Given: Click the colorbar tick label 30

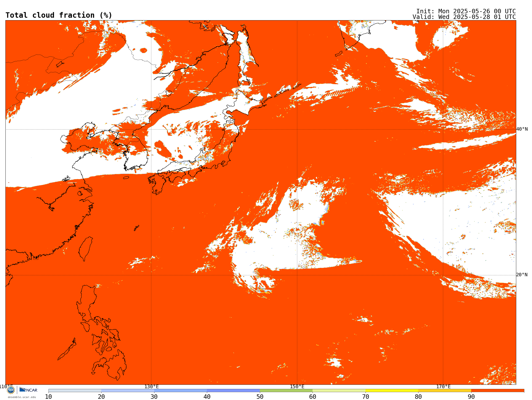Looking at the screenshot, I should click(154, 397).
